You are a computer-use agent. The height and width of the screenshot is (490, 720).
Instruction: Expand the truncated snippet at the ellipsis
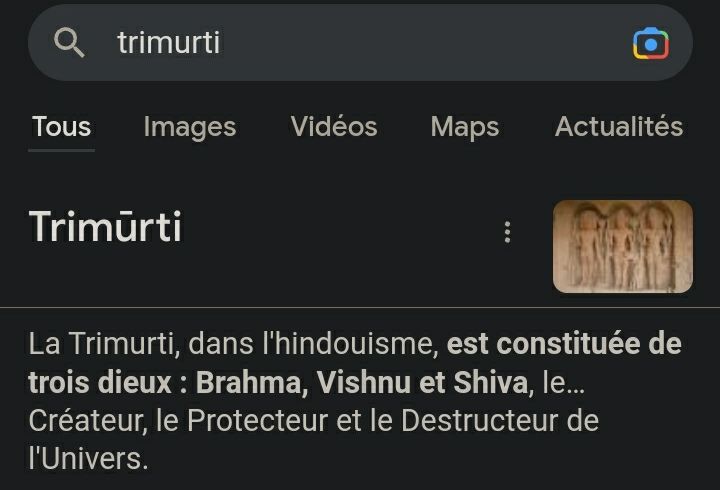[x=576, y=383]
